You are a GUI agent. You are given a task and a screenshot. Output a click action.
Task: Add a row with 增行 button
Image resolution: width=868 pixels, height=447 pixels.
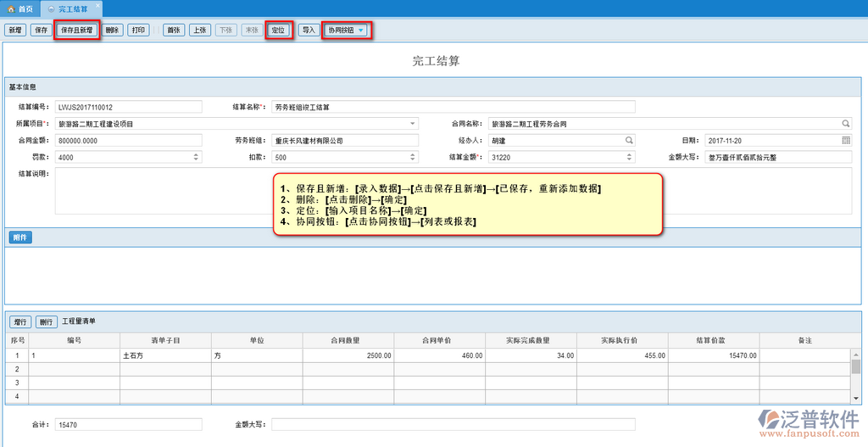coord(20,322)
